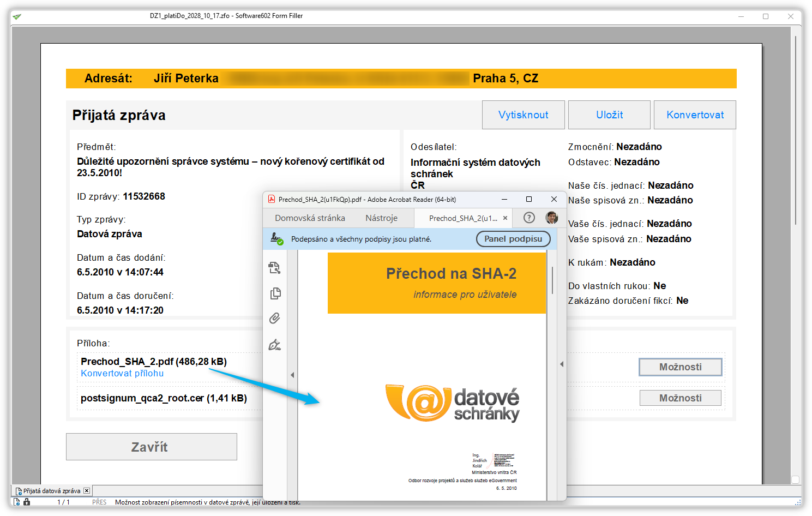
Task: Click the Konvertovat button
Action: pyautogui.click(x=695, y=115)
